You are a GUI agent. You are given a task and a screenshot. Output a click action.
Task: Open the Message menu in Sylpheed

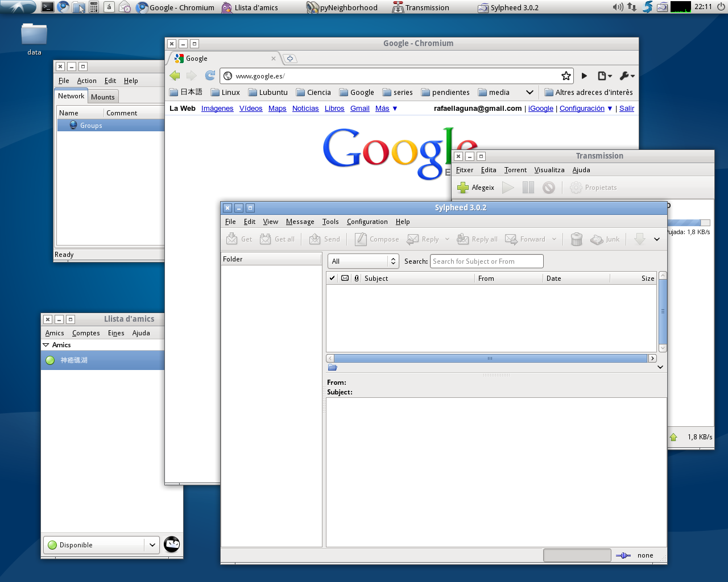point(300,222)
